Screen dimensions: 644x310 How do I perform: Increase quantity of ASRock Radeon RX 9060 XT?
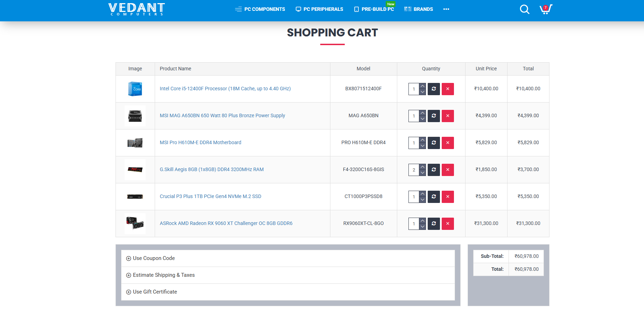[422, 221]
